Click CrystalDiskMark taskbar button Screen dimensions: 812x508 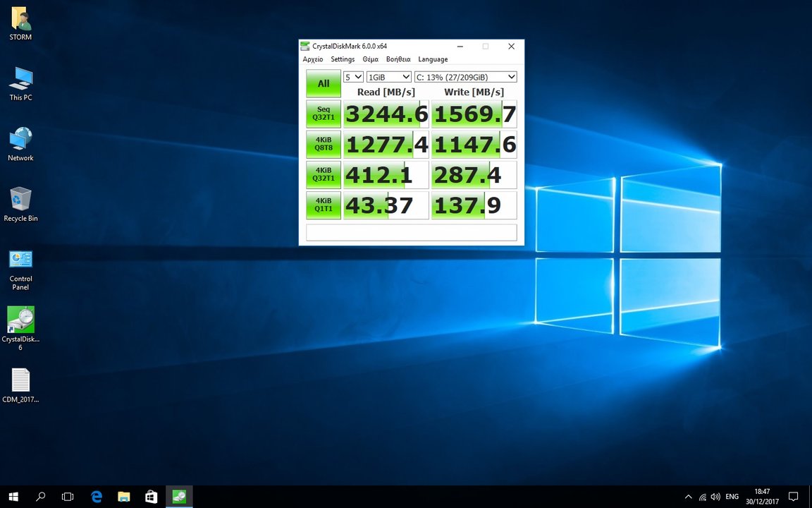(x=179, y=497)
